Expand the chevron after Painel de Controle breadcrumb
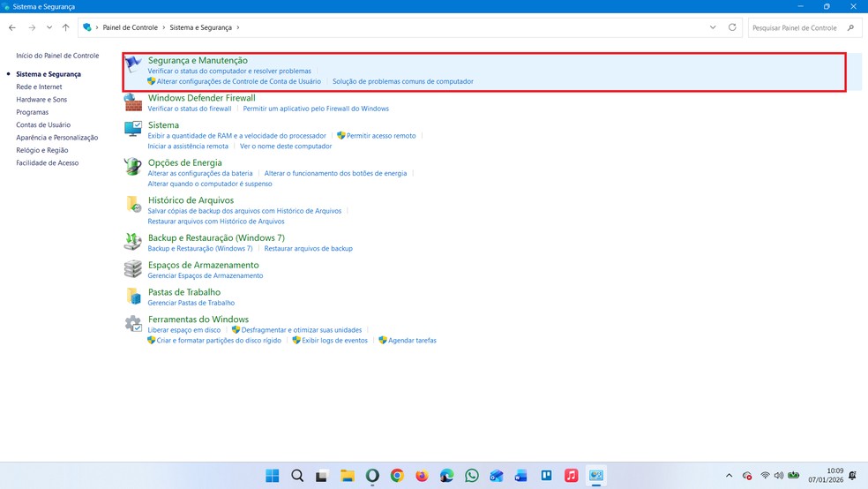This screenshot has height=489, width=868. (x=163, y=27)
